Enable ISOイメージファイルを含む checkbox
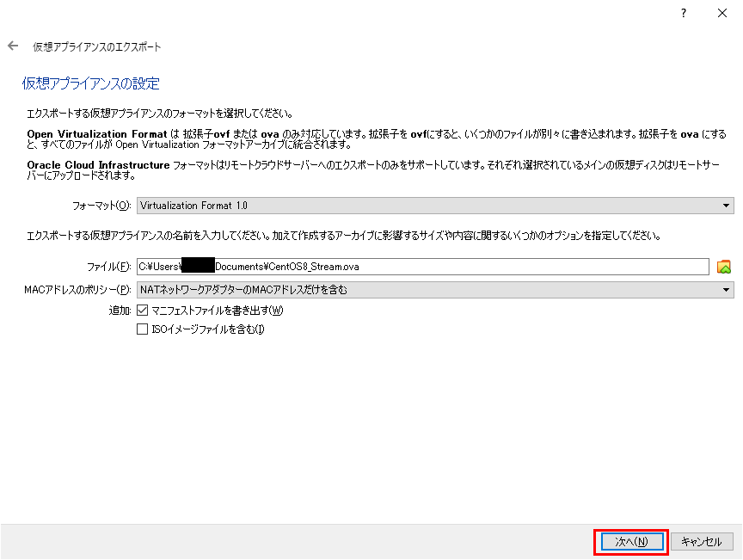 pos(142,329)
